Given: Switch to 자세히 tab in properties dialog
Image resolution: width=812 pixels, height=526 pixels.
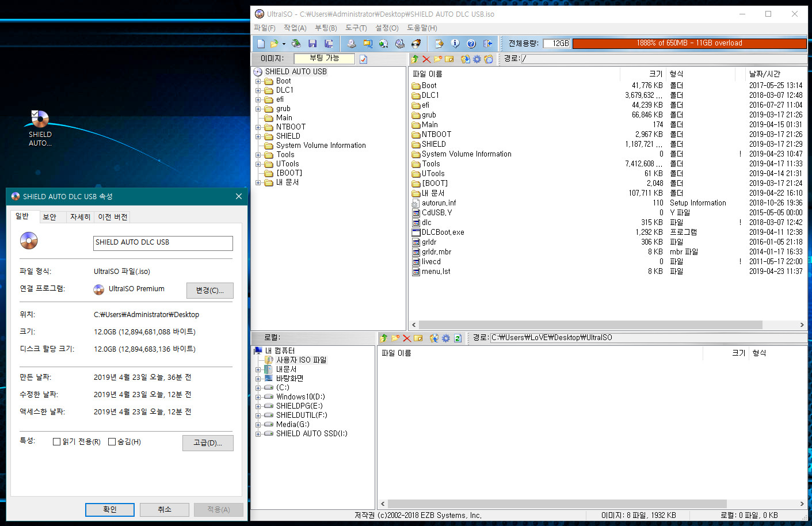Looking at the screenshot, I should [80, 217].
